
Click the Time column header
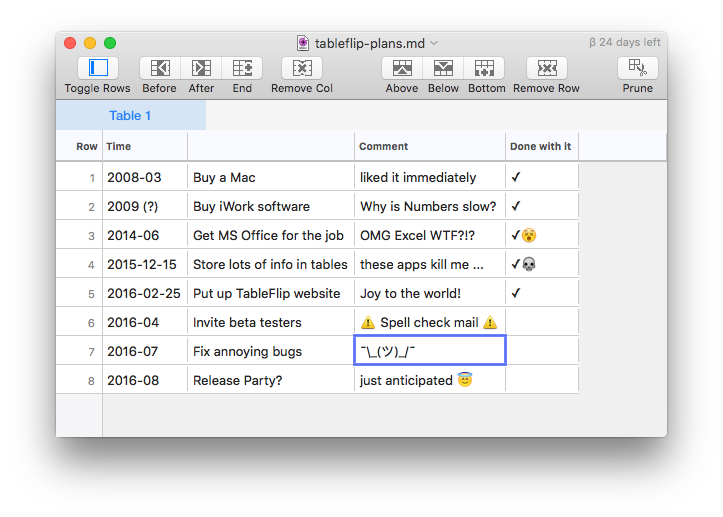(145, 146)
